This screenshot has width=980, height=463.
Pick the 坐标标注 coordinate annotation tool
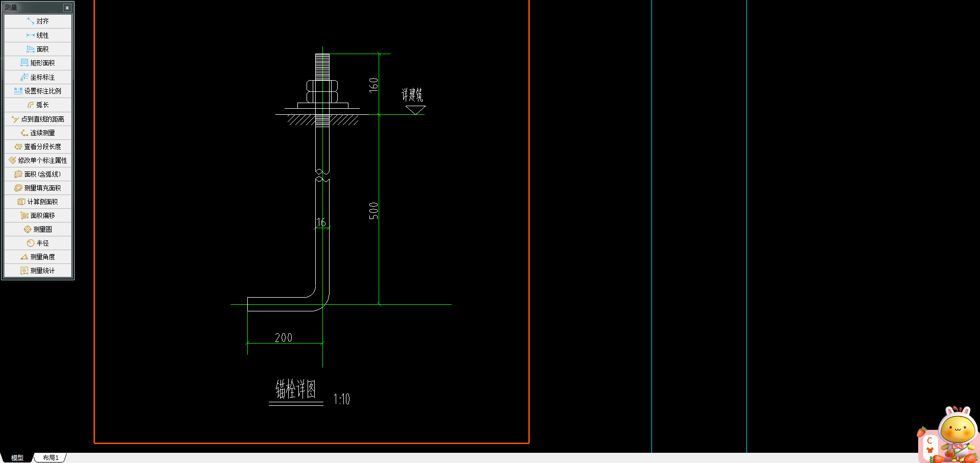coord(38,77)
